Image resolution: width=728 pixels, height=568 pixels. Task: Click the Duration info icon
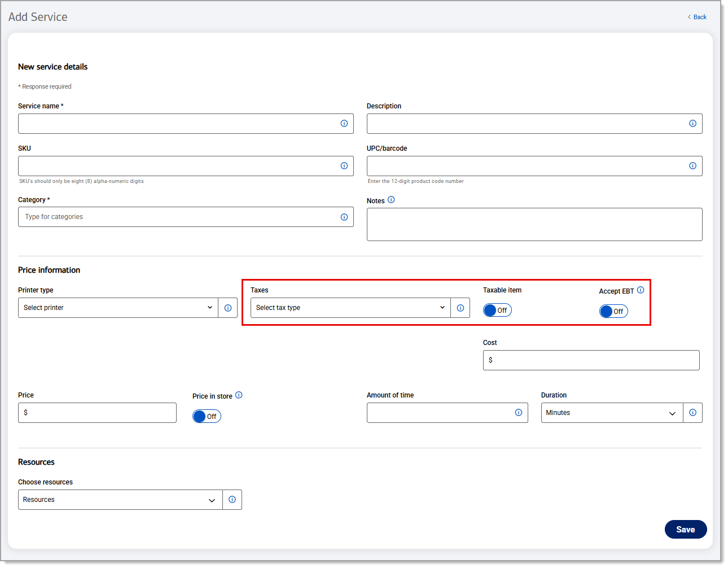click(x=692, y=413)
